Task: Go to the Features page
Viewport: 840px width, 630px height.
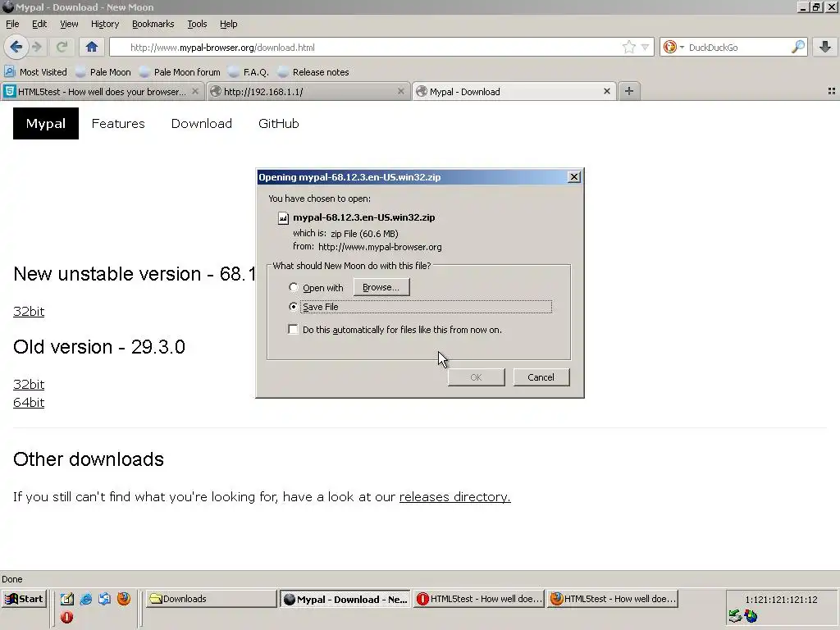Action: click(x=118, y=124)
